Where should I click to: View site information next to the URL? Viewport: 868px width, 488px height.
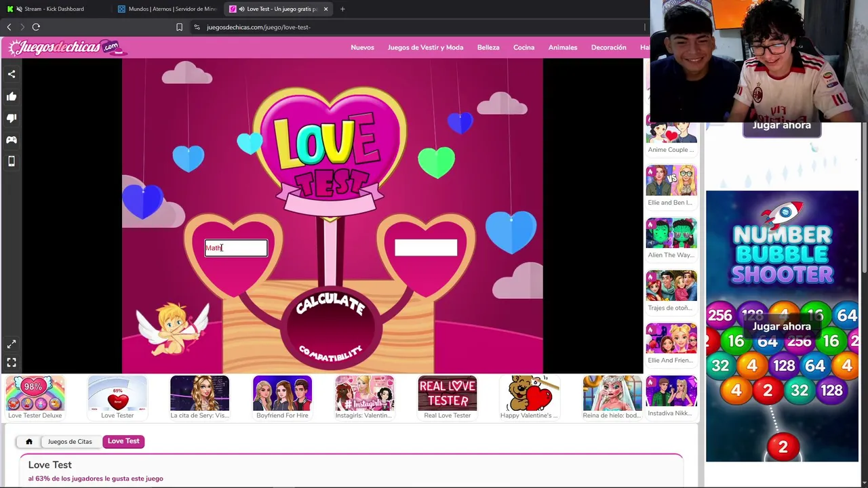coord(197,27)
